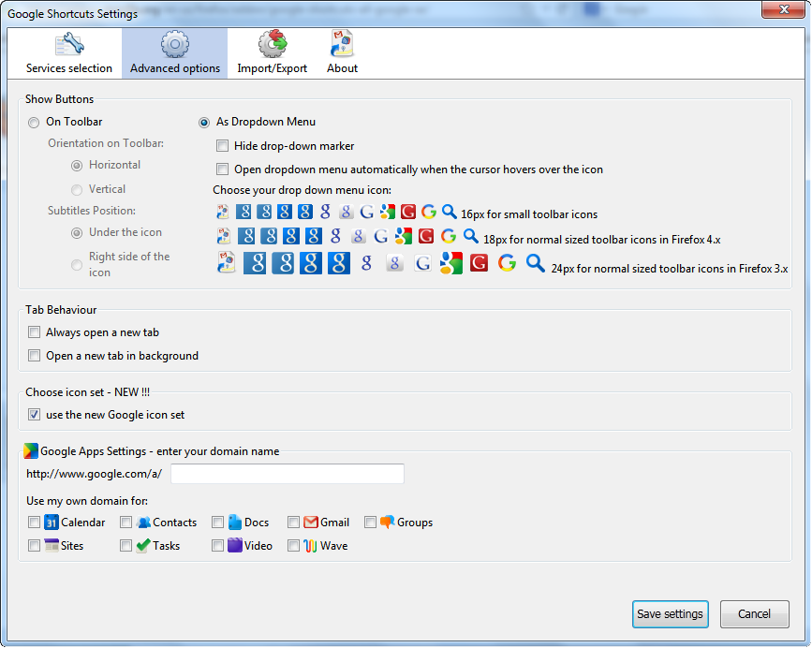Open the Advanced options tab
The width and height of the screenshot is (812, 648).
point(174,53)
